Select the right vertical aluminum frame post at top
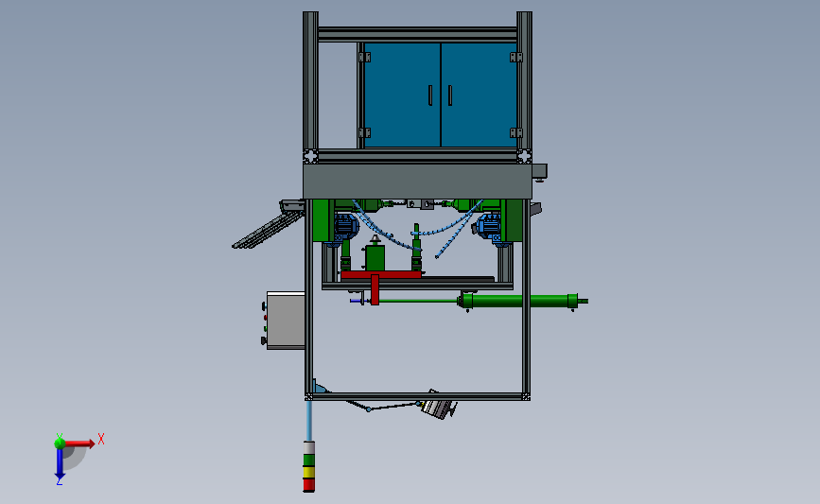The width and height of the screenshot is (820, 504). (524, 81)
